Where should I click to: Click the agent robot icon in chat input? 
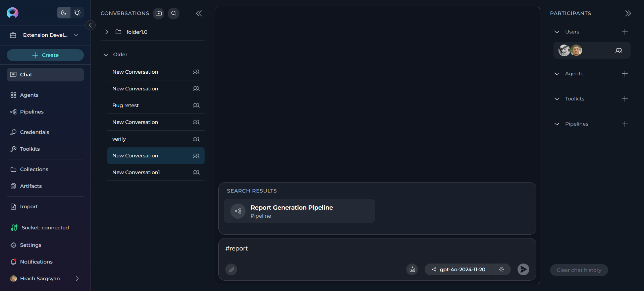[x=412, y=269]
